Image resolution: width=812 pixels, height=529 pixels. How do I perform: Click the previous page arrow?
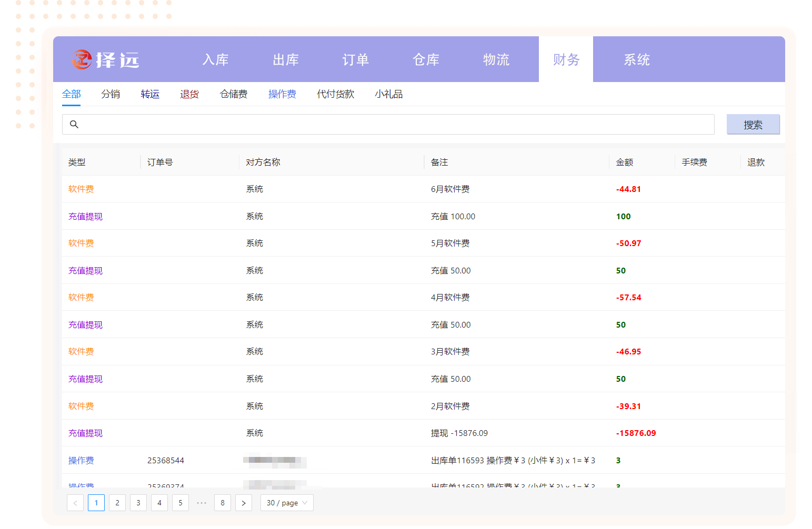click(x=75, y=503)
